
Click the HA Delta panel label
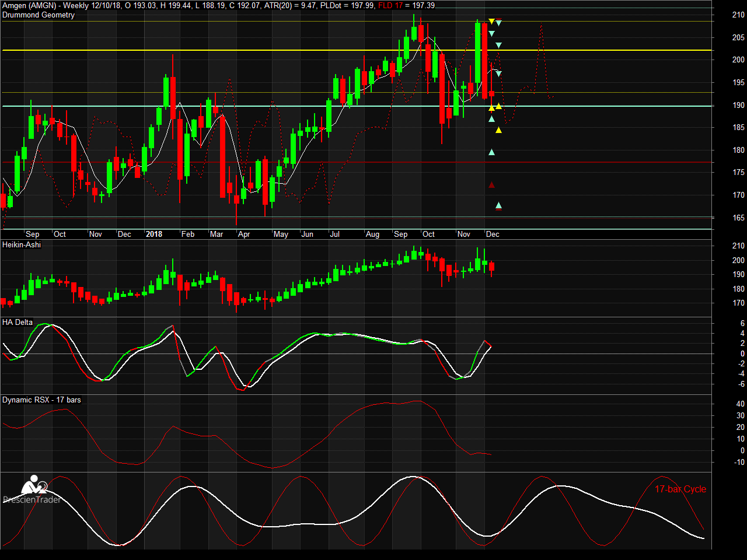(x=18, y=322)
